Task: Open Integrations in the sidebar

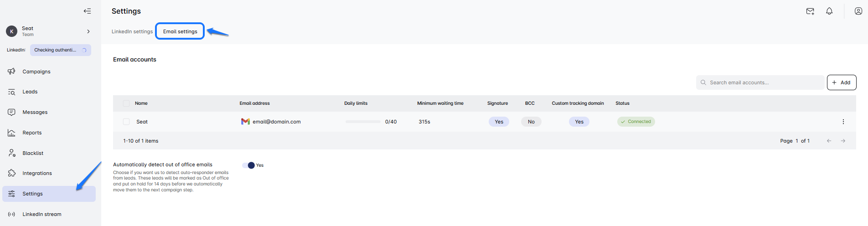Action: (x=37, y=173)
